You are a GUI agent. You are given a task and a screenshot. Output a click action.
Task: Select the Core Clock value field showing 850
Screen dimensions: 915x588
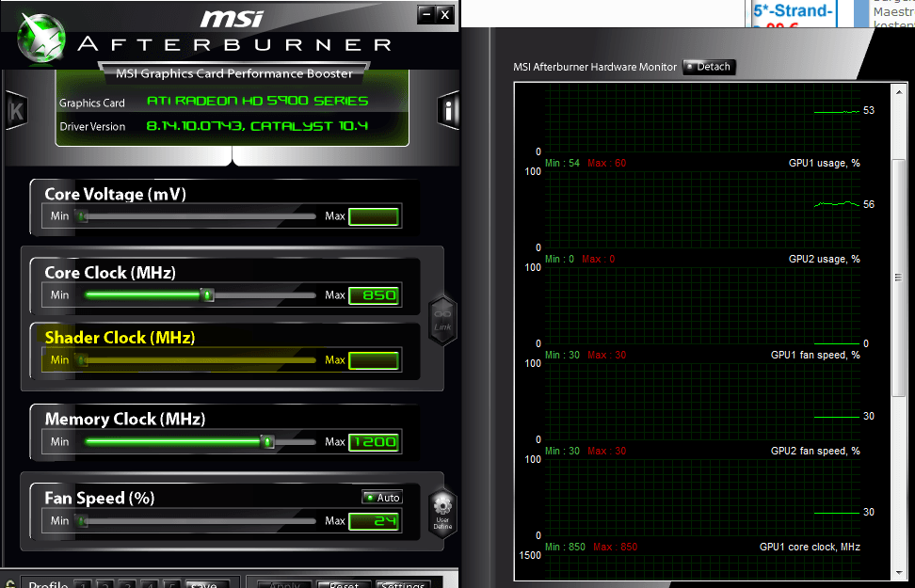(x=374, y=295)
